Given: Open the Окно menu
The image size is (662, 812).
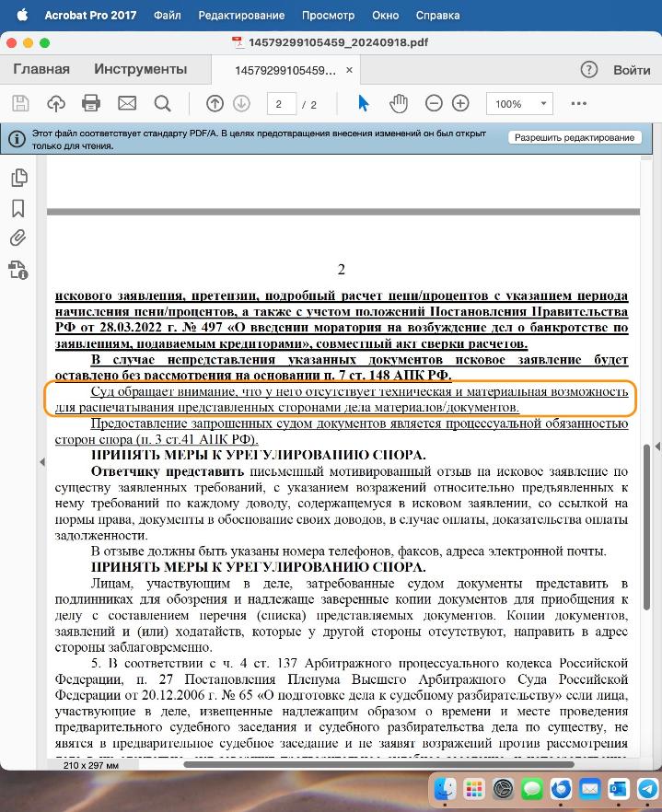Looking at the screenshot, I should pyautogui.click(x=386, y=15).
